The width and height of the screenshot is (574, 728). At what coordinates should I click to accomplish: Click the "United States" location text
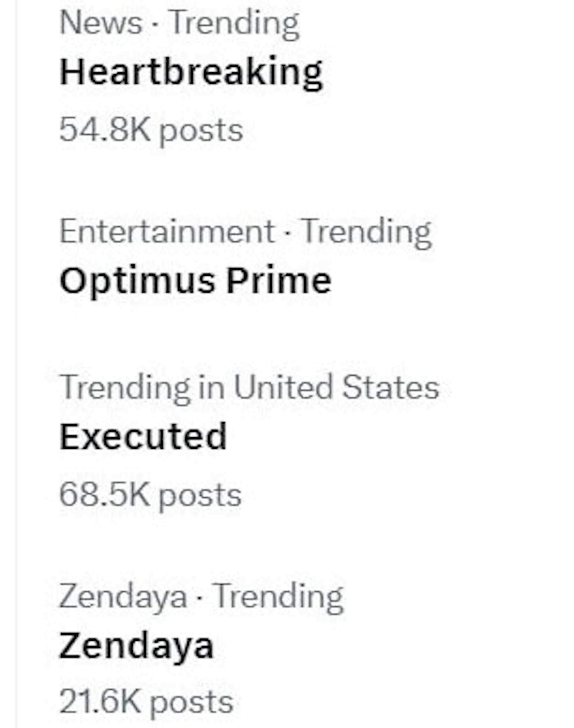336,387
